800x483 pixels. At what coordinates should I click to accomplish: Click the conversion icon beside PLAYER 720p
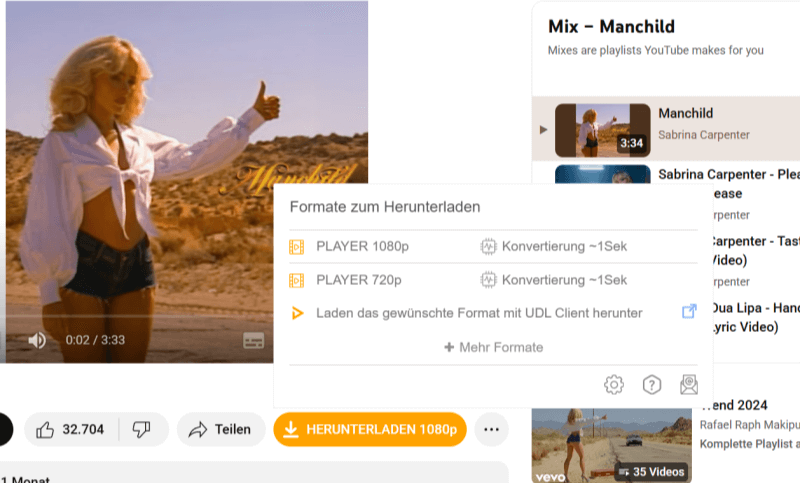pyautogui.click(x=488, y=280)
